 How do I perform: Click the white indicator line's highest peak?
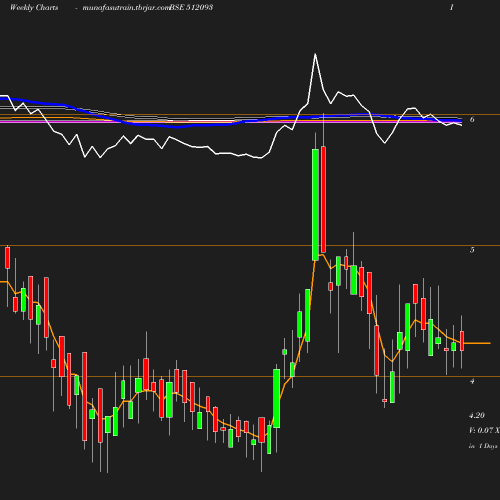(315, 54)
